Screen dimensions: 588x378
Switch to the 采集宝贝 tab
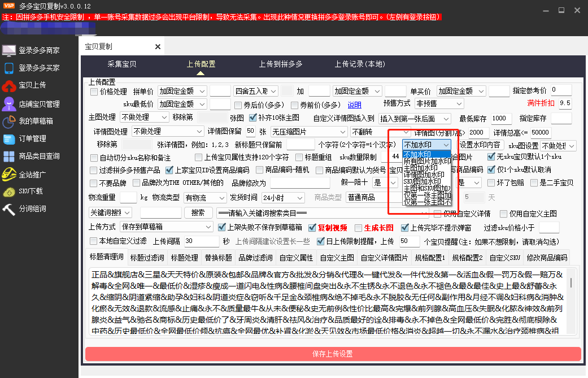coord(122,64)
